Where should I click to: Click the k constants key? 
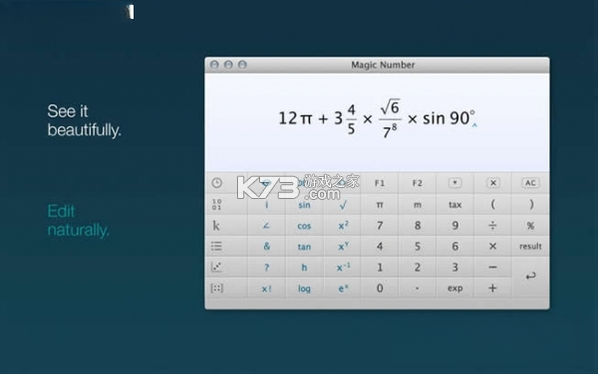[x=216, y=226]
